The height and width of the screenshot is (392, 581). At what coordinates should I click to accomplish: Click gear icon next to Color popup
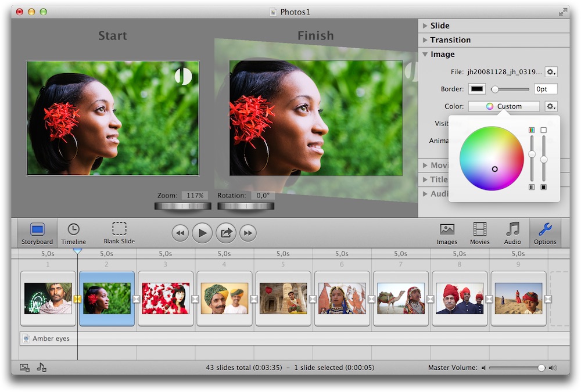[x=551, y=106]
